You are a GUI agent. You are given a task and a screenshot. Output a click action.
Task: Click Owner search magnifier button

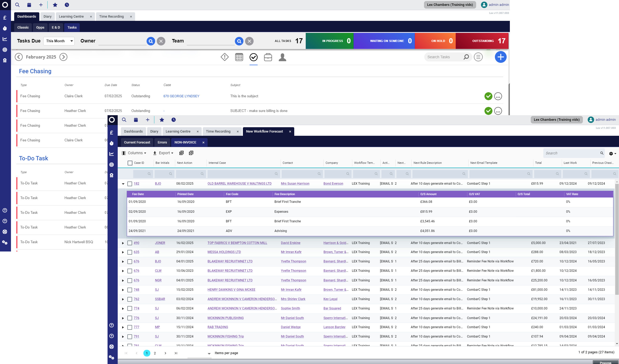(x=151, y=41)
